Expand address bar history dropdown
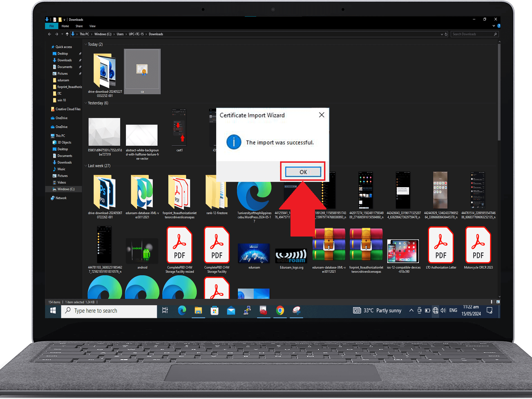This screenshot has width=532, height=399. click(x=442, y=34)
